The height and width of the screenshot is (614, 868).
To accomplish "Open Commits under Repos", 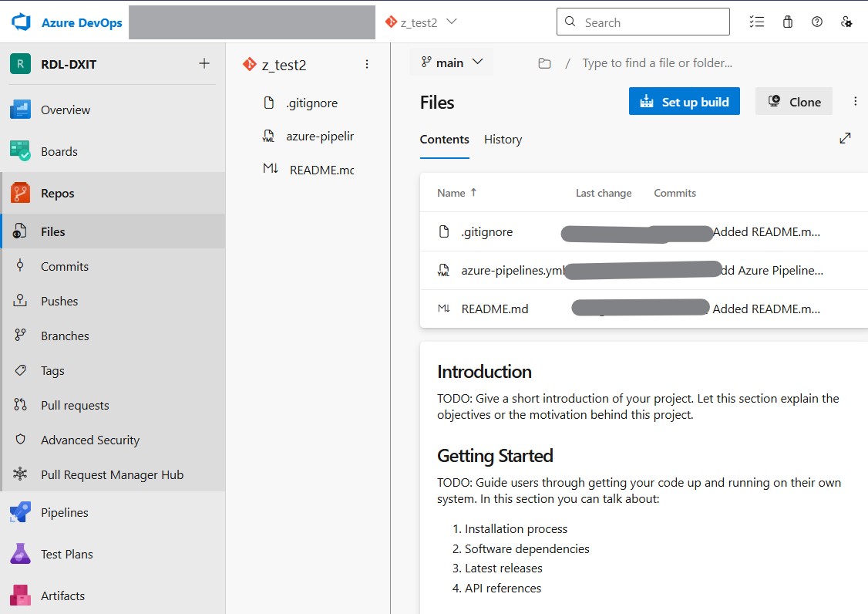I will click(x=113, y=266).
